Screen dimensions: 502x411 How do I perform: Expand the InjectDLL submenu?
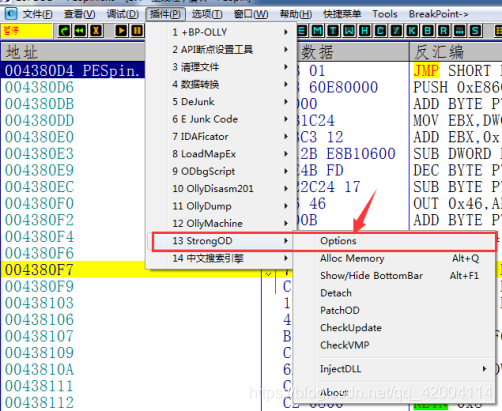point(394,369)
